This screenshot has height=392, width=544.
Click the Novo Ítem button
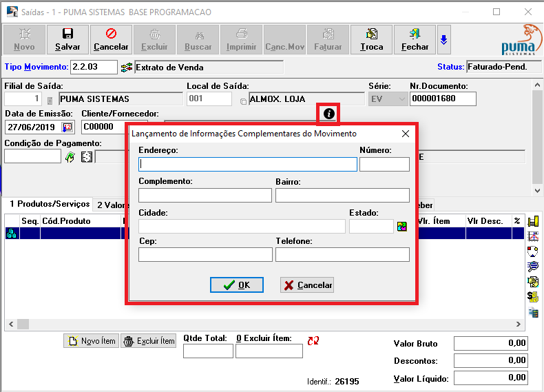pos(91,341)
